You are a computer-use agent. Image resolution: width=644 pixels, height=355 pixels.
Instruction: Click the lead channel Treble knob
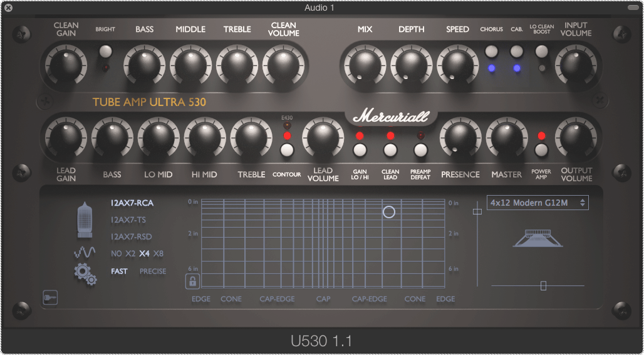point(251,137)
